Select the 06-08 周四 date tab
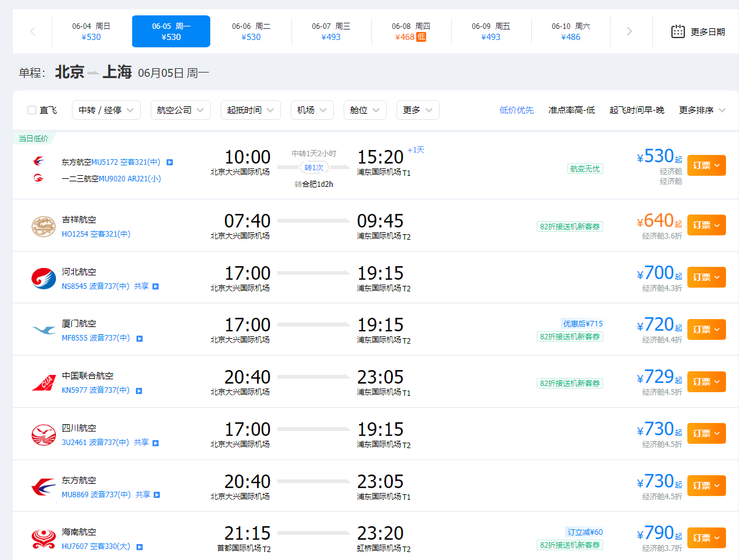This screenshot has height=560, width=739. 411,31
